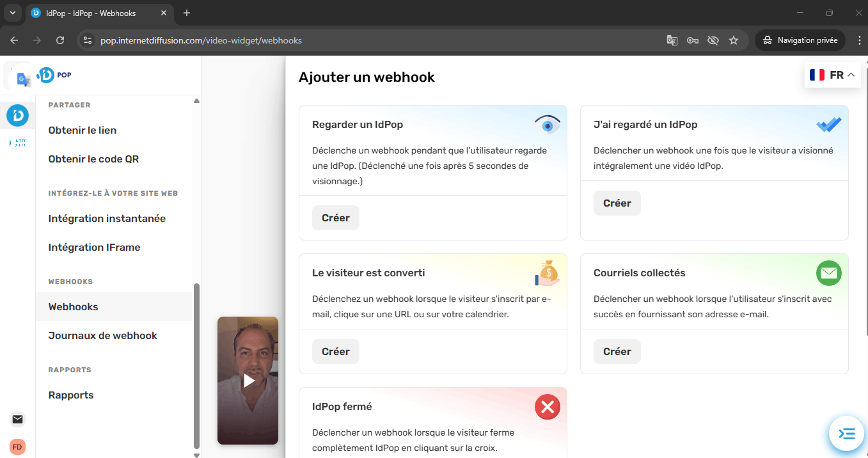Open the saved passwords key icon
The height and width of the screenshot is (458, 868).
pyautogui.click(x=693, y=40)
